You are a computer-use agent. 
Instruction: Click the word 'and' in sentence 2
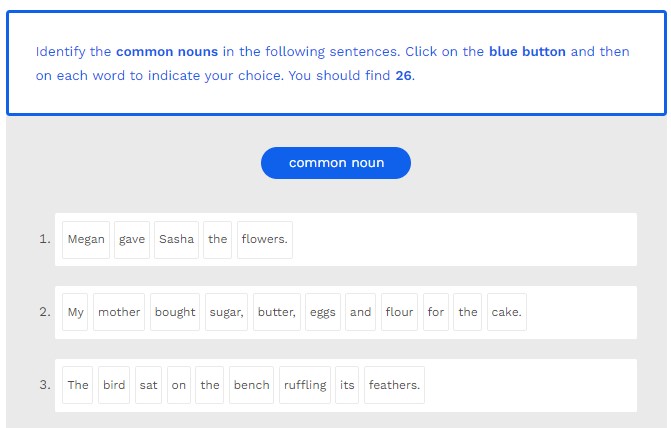click(361, 312)
